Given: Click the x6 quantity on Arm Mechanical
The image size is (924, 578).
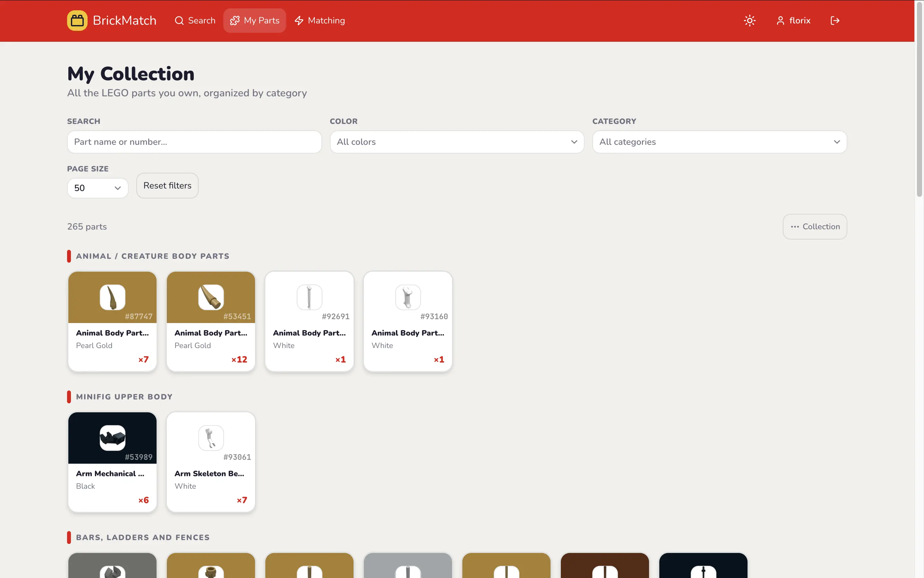Looking at the screenshot, I should (x=143, y=500).
